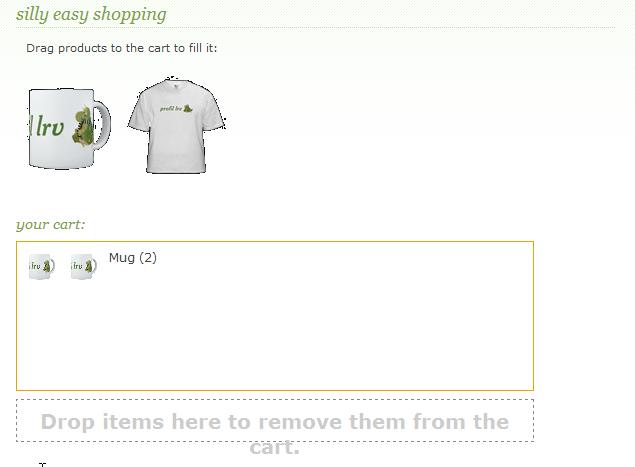Click the right sleeve of the t-shirt
The height and width of the screenshot is (467, 635).
[214, 113]
